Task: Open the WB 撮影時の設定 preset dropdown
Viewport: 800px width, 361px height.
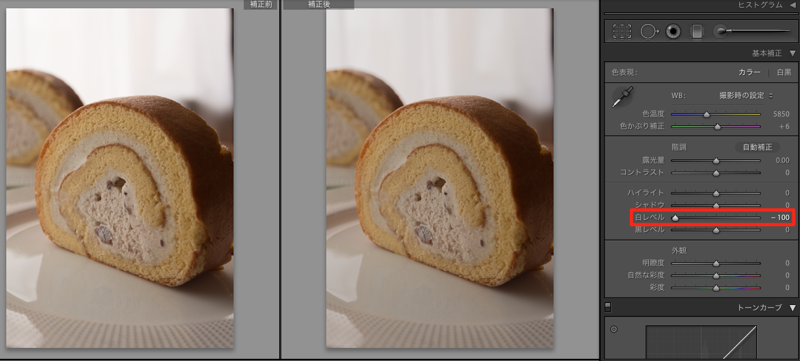Action: click(742, 95)
